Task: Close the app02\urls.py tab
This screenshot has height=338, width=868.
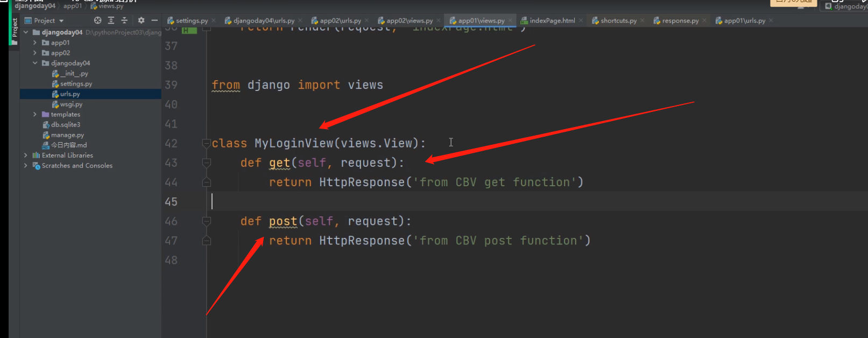Action: [367, 20]
